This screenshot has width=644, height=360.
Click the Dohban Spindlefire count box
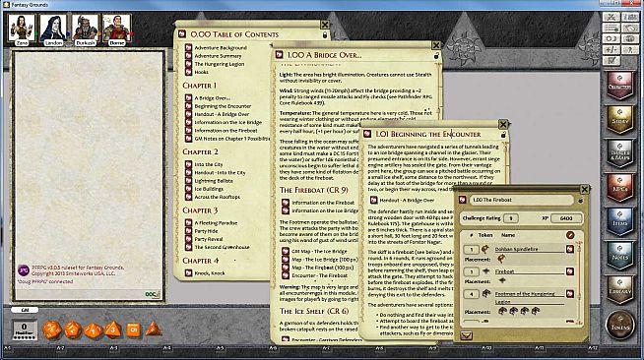click(471, 249)
